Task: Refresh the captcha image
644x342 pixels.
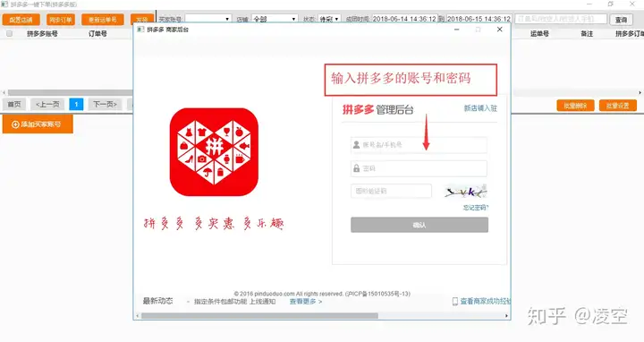Action: [x=466, y=192]
